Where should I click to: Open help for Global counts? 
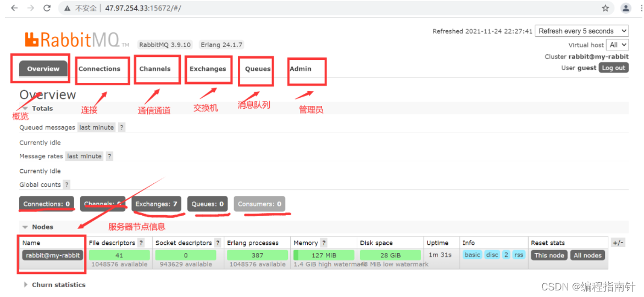(x=66, y=184)
